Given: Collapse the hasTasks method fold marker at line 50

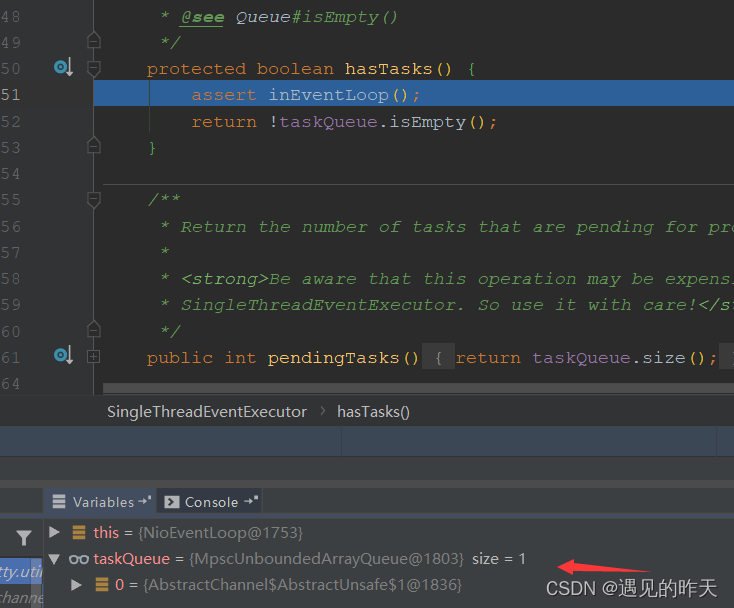Looking at the screenshot, I should click(x=94, y=68).
